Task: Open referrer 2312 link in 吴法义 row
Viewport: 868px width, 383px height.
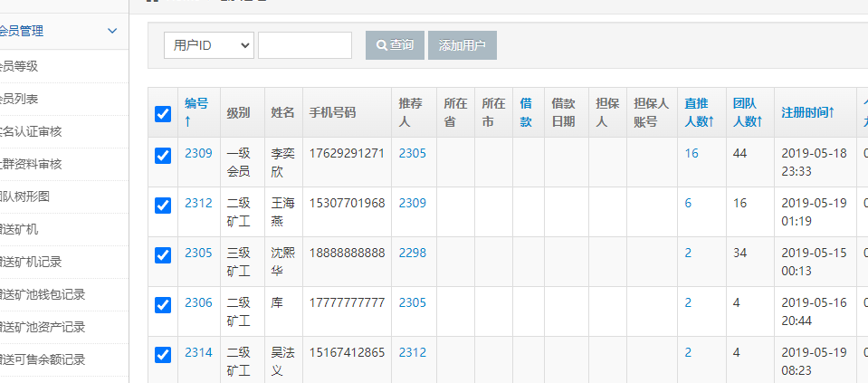Action: (413, 352)
